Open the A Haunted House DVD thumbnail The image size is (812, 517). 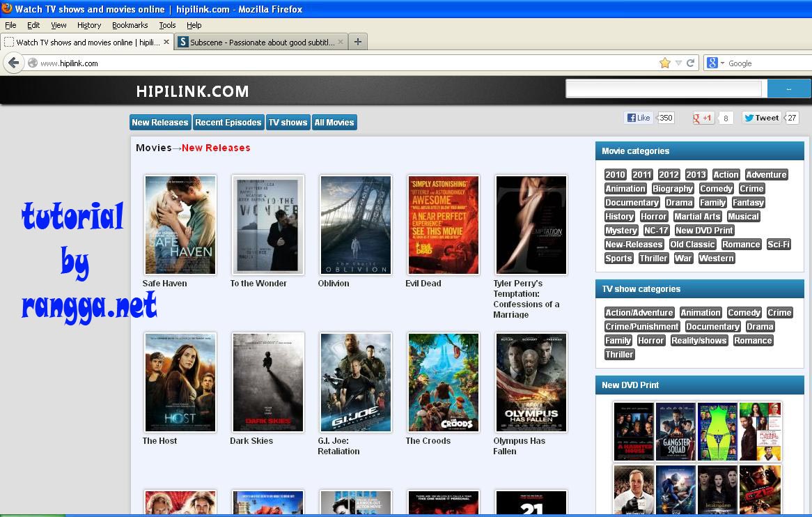pos(634,431)
